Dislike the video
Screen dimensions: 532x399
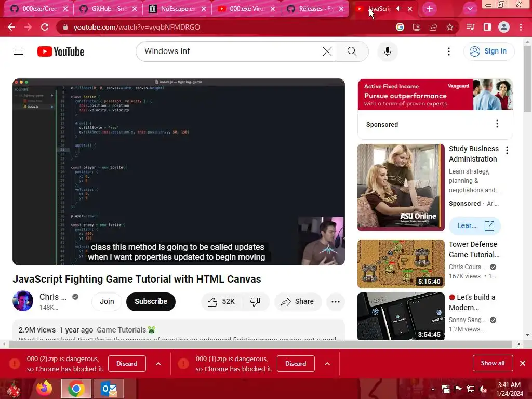point(256,302)
